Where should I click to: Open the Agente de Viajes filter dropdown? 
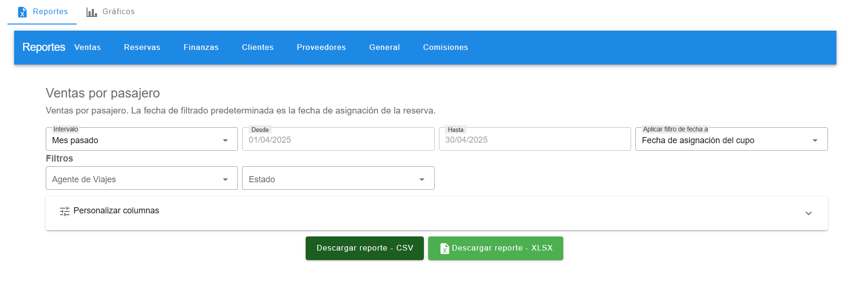141,179
